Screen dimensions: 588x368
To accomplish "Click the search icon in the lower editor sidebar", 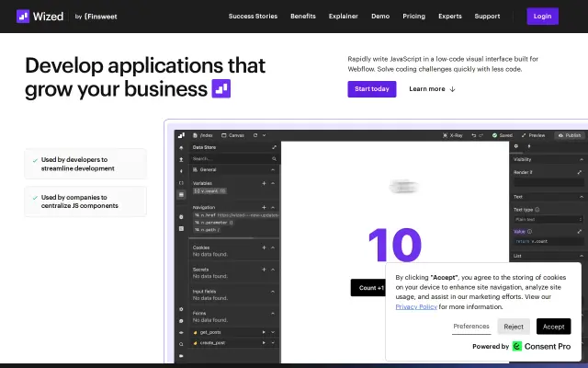I will point(181,344).
